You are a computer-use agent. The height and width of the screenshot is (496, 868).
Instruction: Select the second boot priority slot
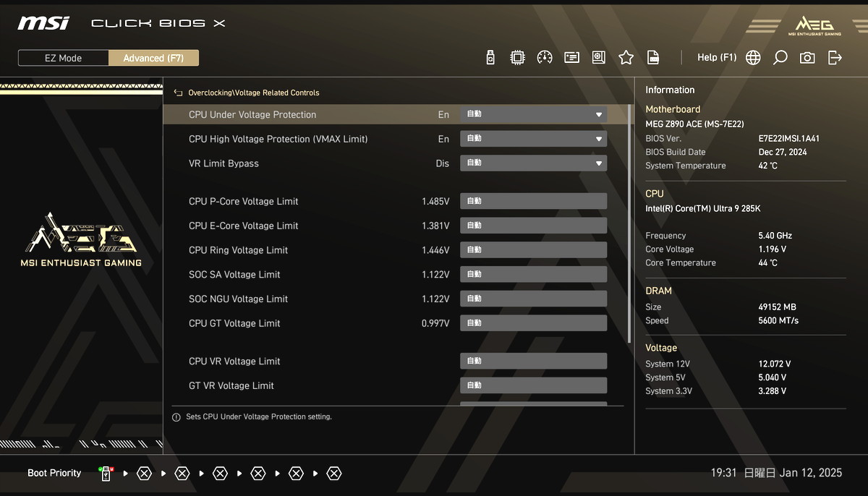tap(144, 474)
